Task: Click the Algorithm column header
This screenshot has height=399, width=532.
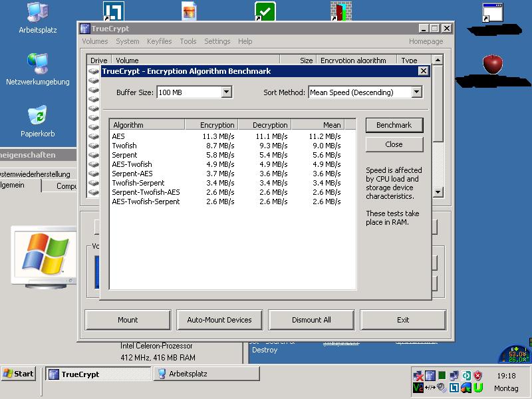Action: click(147, 125)
